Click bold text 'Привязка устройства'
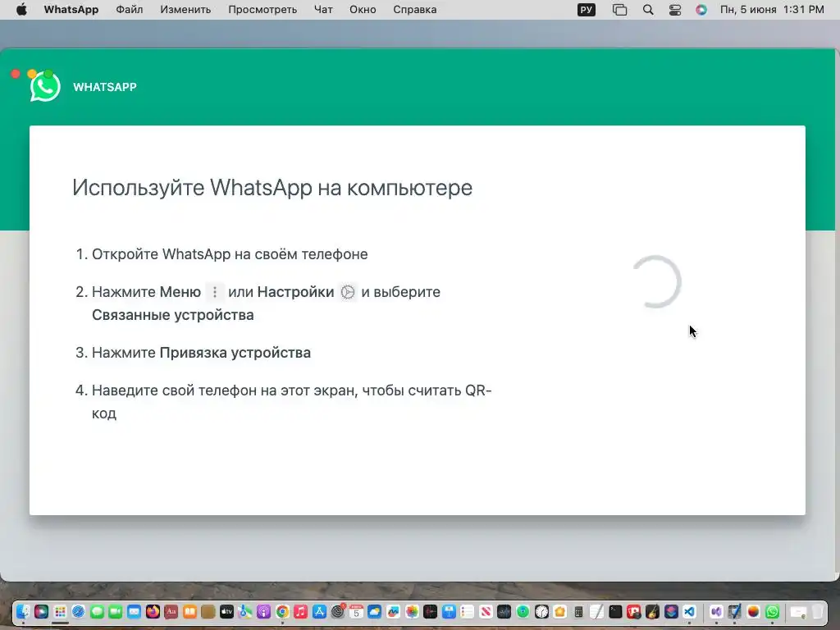The width and height of the screenshot is (840, 630). (x=235, y=353)
